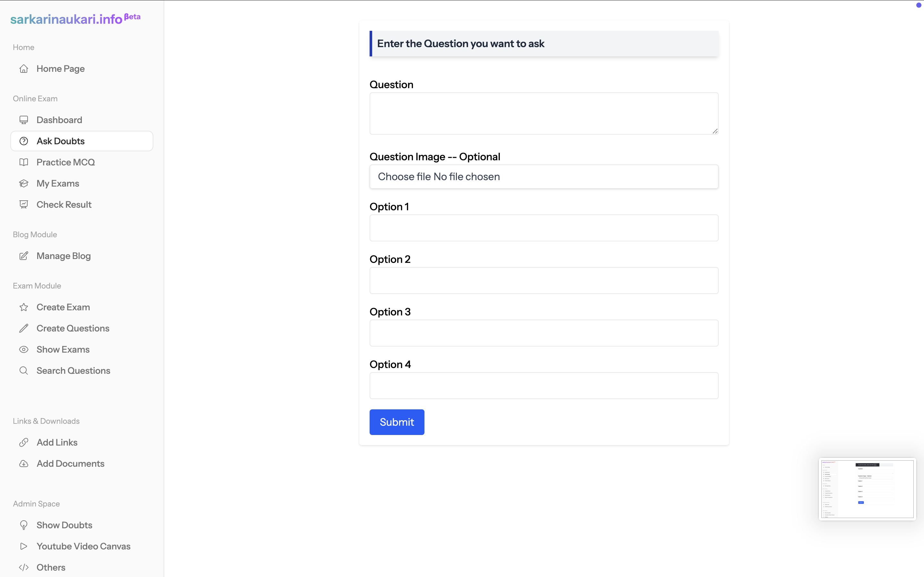
Task: Click the monitor icon next to Dashboard
Action: pyautogui.click(x=24, y=120)
